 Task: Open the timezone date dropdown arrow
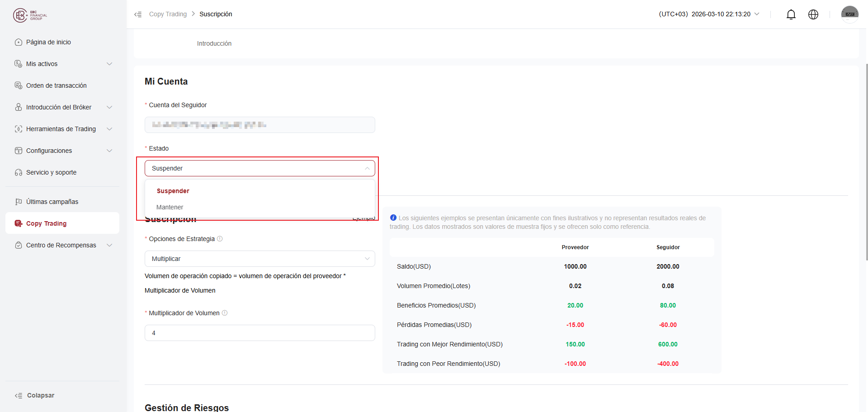(x=757, y=14)
